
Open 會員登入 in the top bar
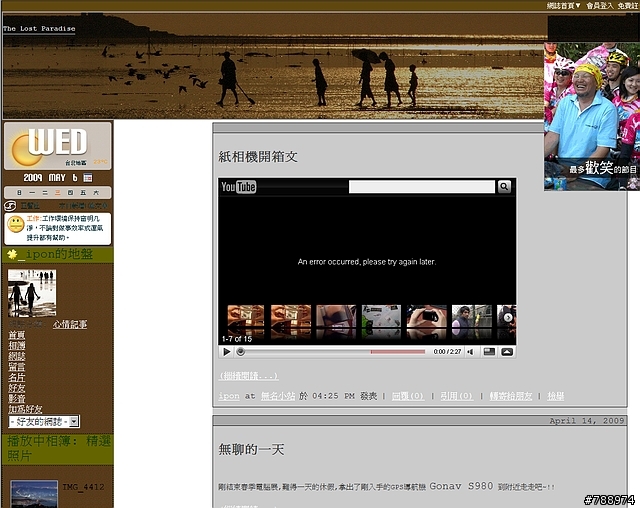click(600, 5)
